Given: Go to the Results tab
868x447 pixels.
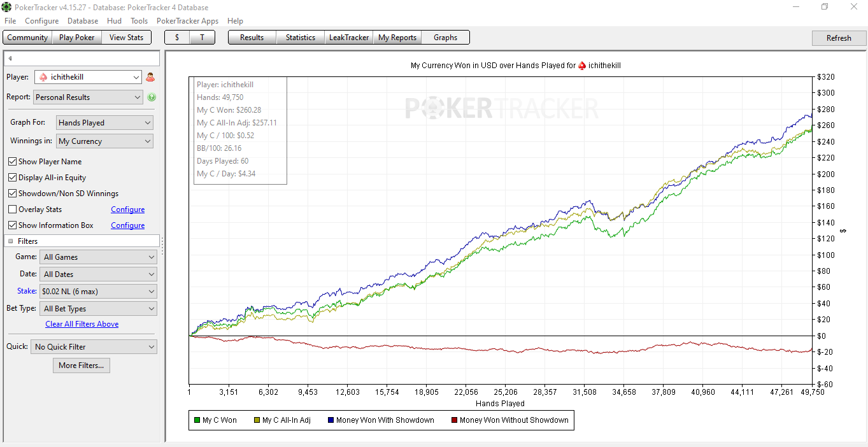Looking at the screenshot, I should 252,38.
